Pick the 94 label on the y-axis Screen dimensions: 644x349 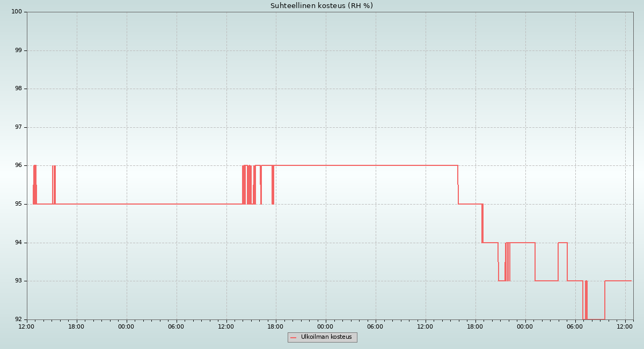point(18,243)
